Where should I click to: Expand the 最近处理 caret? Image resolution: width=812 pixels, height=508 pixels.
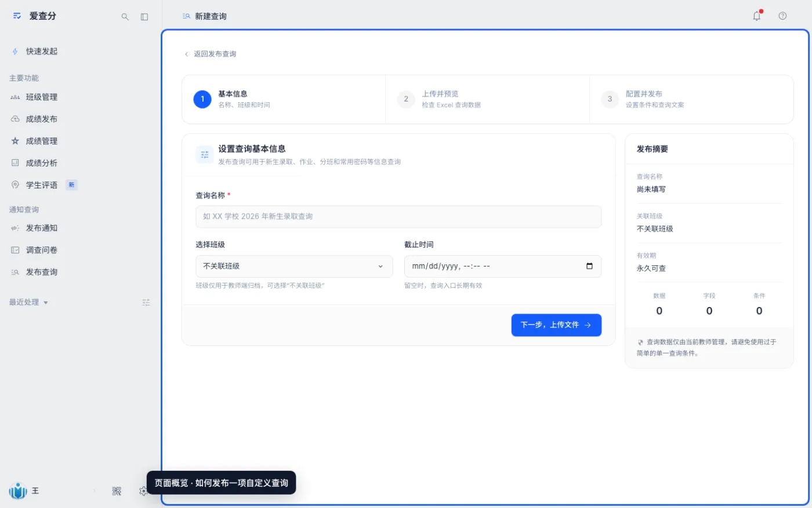coord(46,303)
